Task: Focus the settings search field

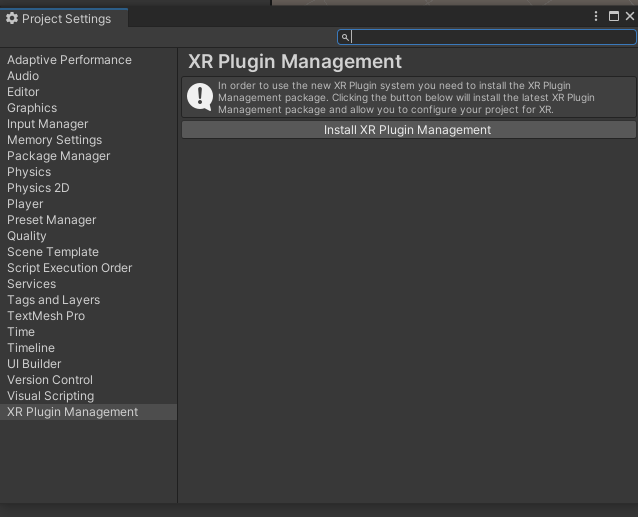Action: (x=487, y=37)
